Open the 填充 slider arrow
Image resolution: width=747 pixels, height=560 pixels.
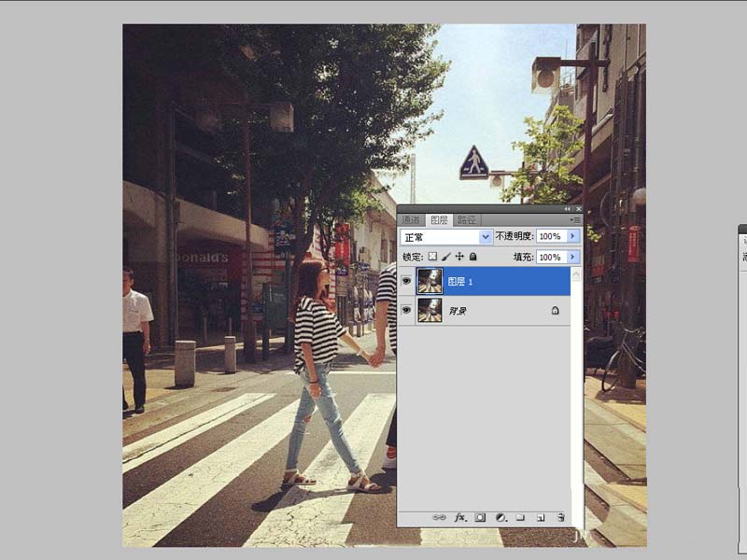click(x=573, y=258)
